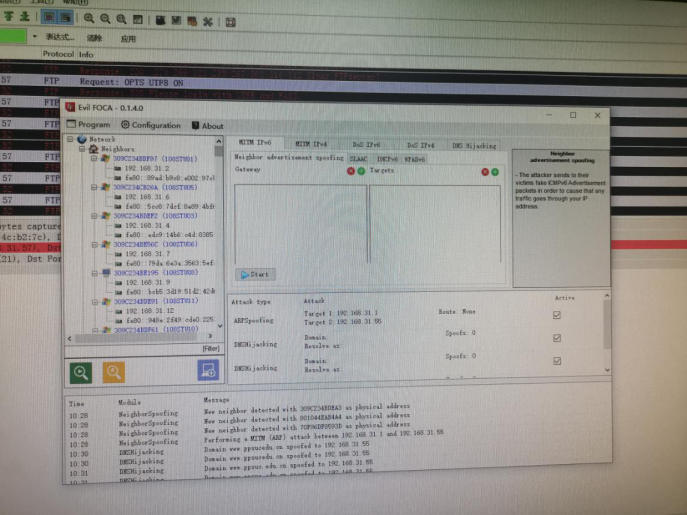Click the green add icon beside Gateway
The image size is (687, 515).
[361, 171]
